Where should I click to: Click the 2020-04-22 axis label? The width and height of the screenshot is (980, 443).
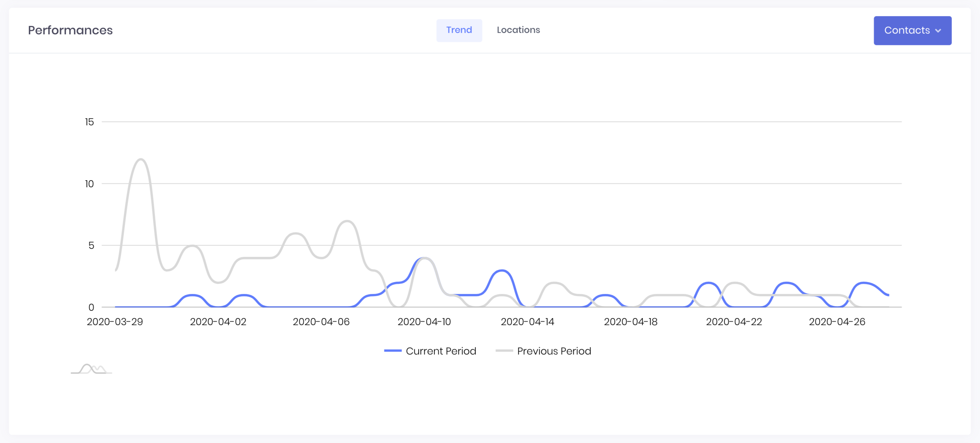coord(734,322)
